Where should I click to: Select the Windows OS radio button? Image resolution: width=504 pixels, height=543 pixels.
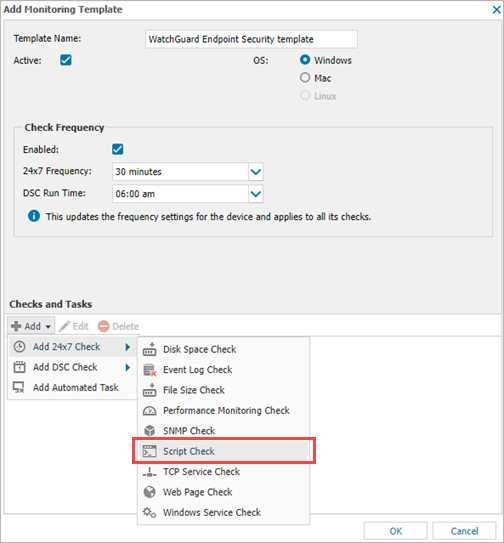coord(305,60)
